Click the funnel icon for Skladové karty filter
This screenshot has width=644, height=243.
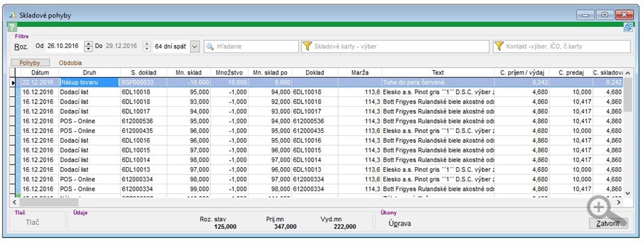(307, 46)
